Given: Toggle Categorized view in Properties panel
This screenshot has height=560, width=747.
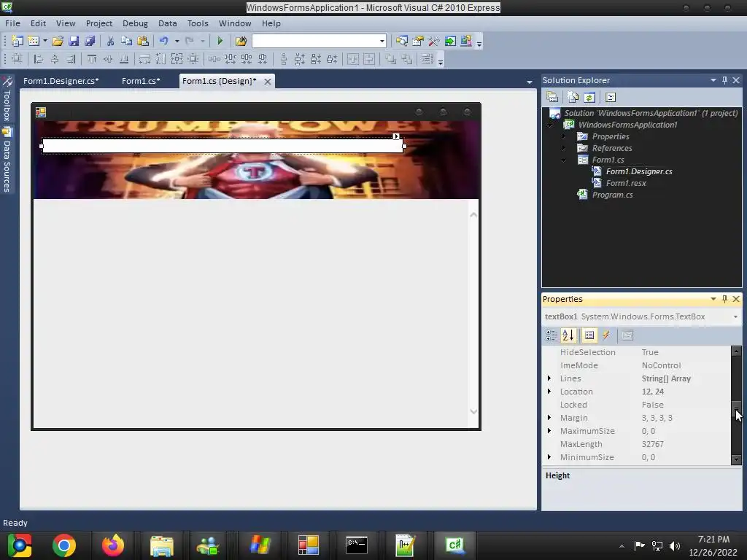Looking at the screenshot, I should [551, 335].
